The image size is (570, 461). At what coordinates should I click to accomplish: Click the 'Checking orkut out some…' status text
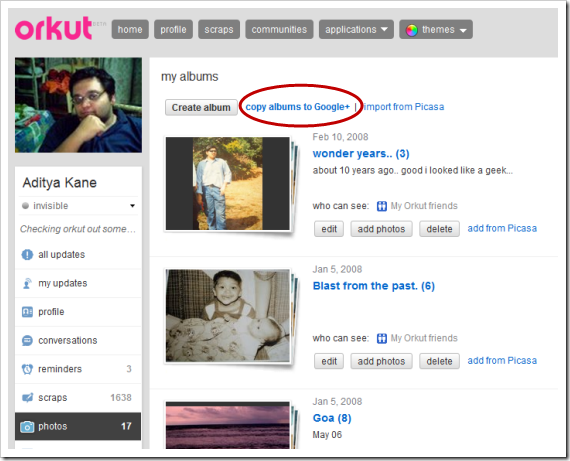click(x=78, y=229)
